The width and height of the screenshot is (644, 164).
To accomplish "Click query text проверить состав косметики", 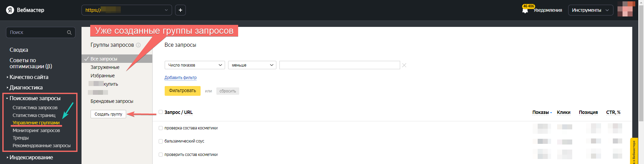I will pos(191,155).
